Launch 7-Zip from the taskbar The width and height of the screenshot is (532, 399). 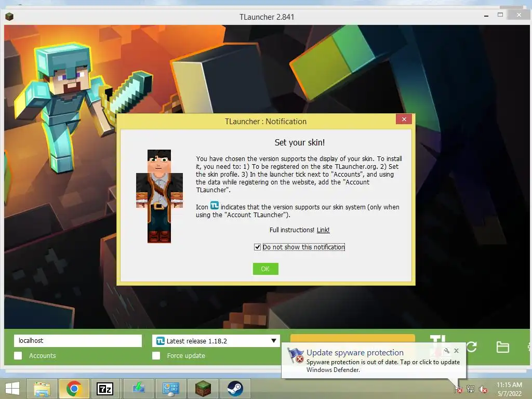(x=105, y=389)
